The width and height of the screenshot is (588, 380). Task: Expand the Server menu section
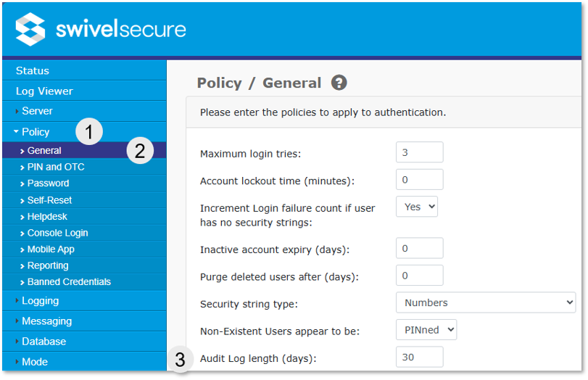37,111
